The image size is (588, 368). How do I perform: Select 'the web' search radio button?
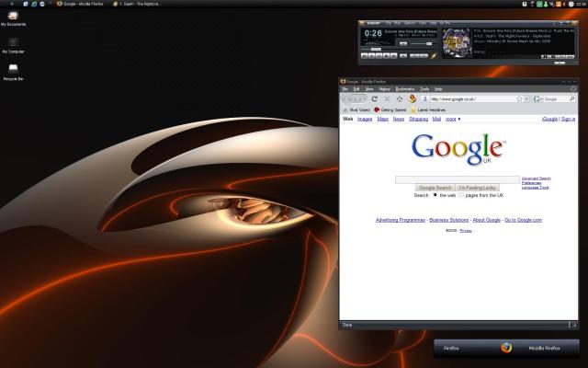(x=435, y=195)
